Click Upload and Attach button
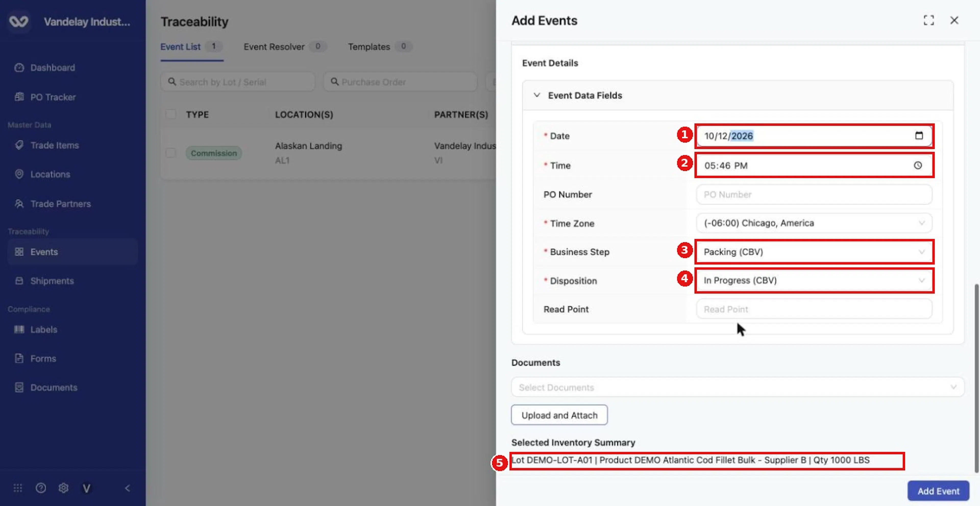 [x=559, y=415]
